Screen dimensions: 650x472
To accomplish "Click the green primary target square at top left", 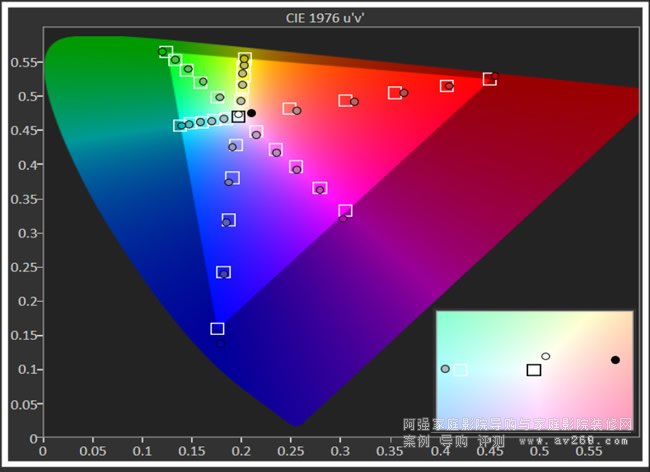I will click(x=166, y=51).
